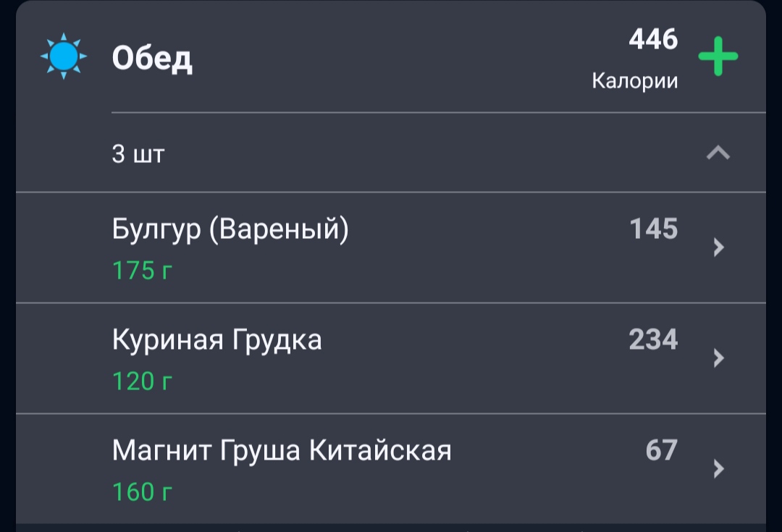Tap the Обед card header area
Screen dimensions: 782x532
pos(391,56)
